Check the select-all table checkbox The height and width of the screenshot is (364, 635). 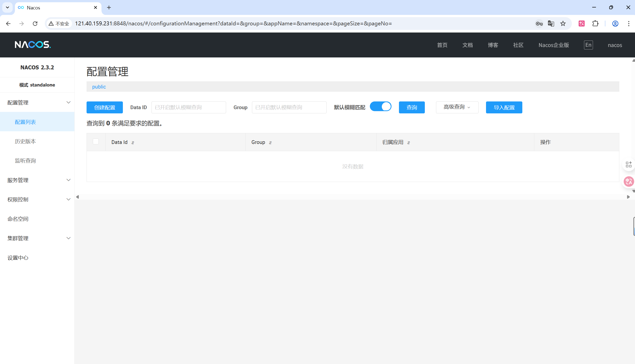click(x=96, y=141)
